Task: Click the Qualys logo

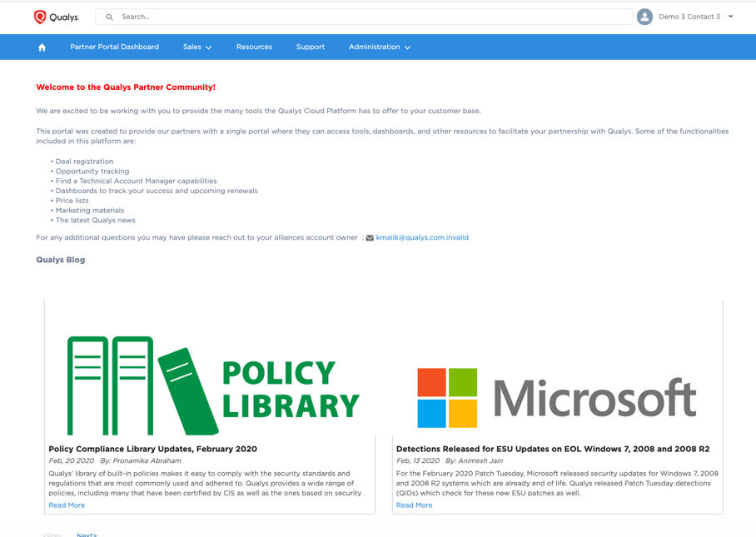Action: (x=55, y=16)
